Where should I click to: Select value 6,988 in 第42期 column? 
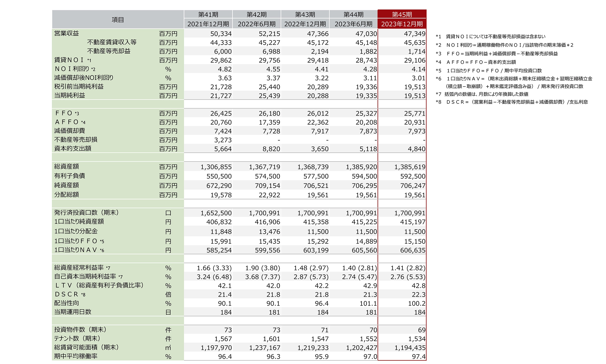[x=271, y=51]
